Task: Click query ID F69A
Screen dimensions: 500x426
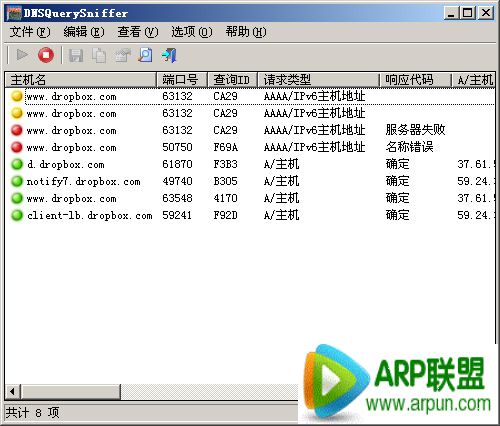Action: click(x=226, y=147)
